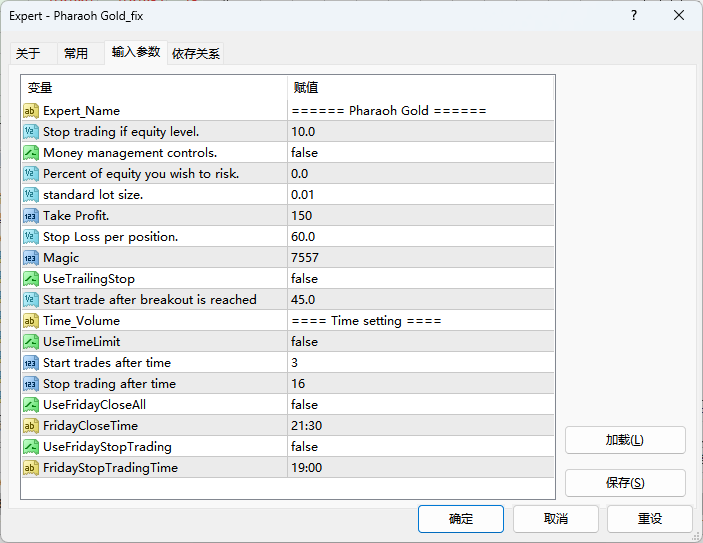Click the string icon beside Expert_Name
The image size is (703, 543).
pos(31,111)
